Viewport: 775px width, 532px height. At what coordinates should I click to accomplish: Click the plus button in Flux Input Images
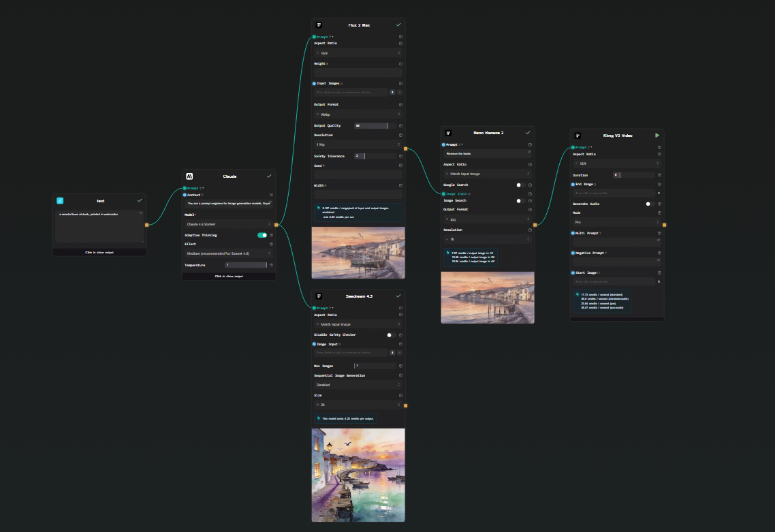392,92
